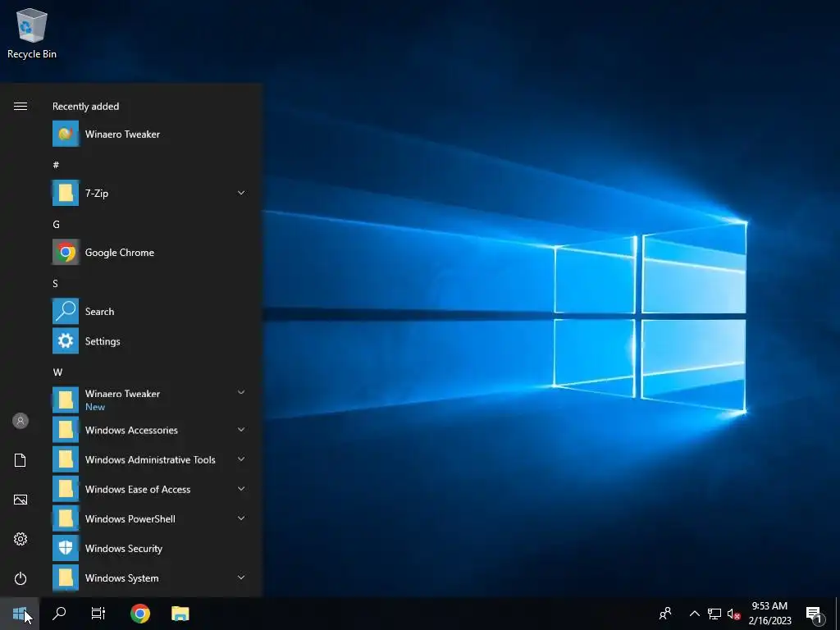Open File Explorer from the taskbar
The height and width of the screenshot is (630, 840).
[180, 614]
